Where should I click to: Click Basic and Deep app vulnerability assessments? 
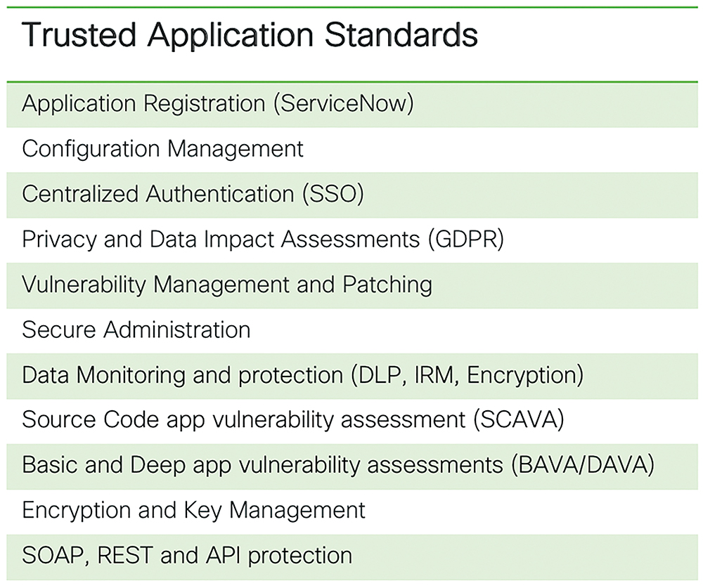coord(352,466)
